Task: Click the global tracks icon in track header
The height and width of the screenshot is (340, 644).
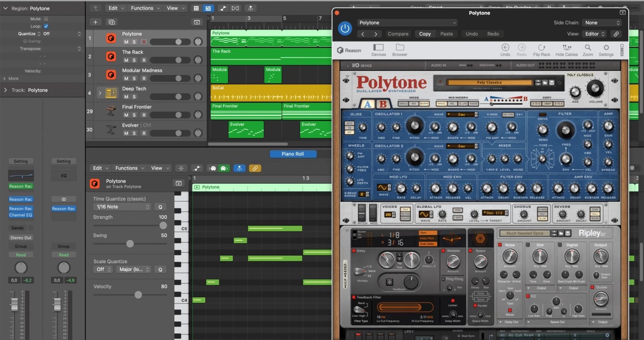Action: (197, 22)
